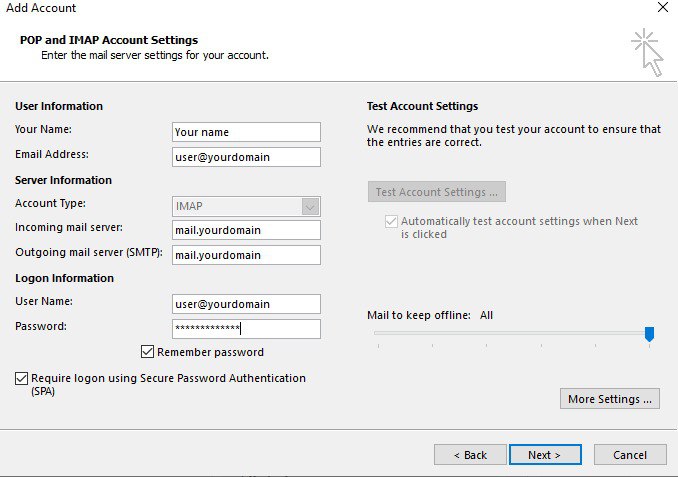The image size is (678, 477).
Task: Disable Require logon using SPA checkbox
Action: pos(22,379)
